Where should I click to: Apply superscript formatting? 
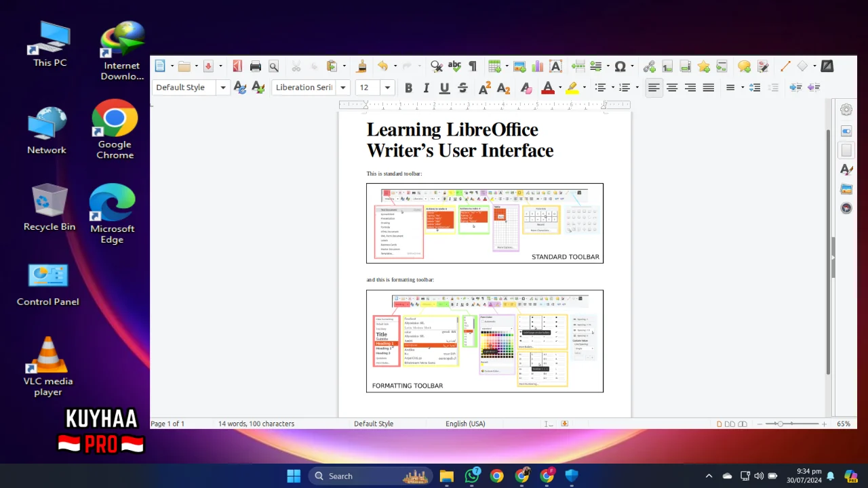pyautogui.click(x=485, y=87)
